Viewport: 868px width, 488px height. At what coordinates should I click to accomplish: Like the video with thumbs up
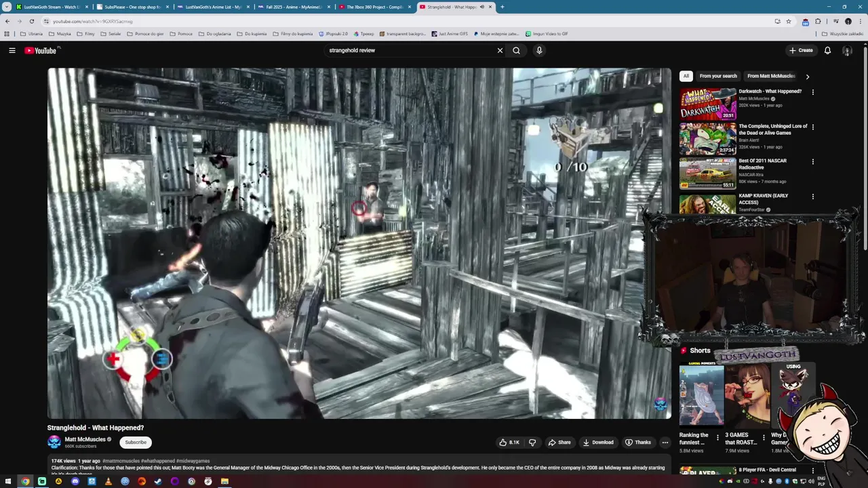(509, 443)
